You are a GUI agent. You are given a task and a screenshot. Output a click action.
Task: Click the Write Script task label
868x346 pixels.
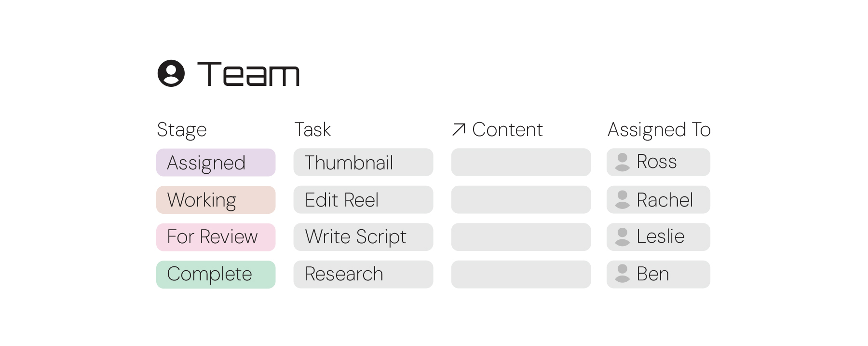tap(363, 236)
